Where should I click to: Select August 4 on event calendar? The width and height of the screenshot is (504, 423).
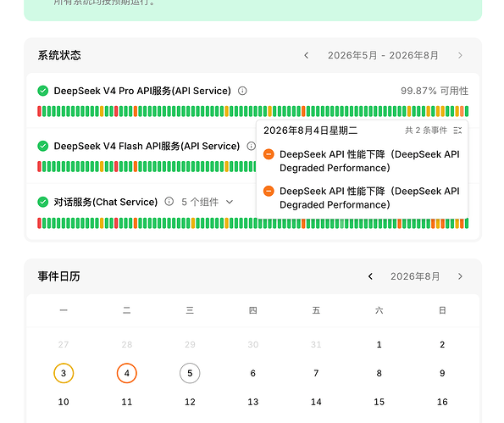point(127,373)
